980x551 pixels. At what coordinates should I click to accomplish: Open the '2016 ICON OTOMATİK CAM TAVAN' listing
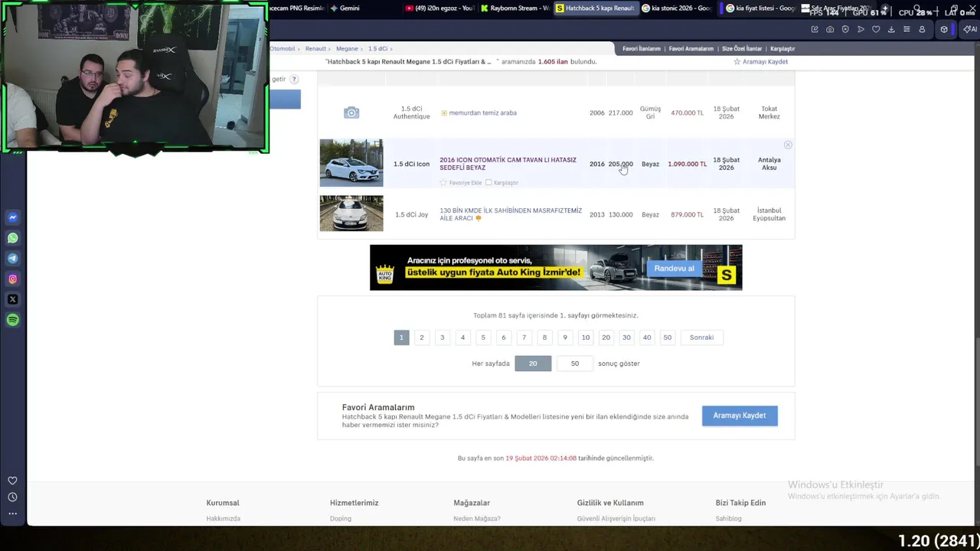click(508, 164)
